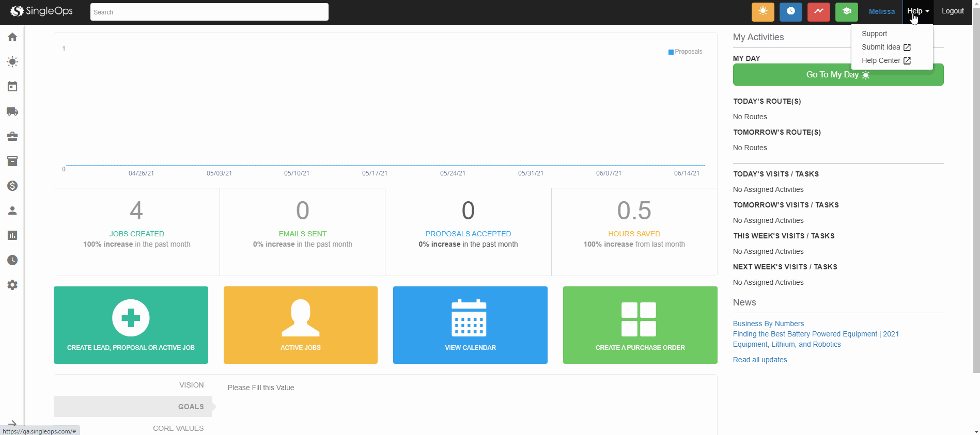Click the truck icon in the sidebar
This screenshot has width=980, height=435.
click(x=12, y=111)
